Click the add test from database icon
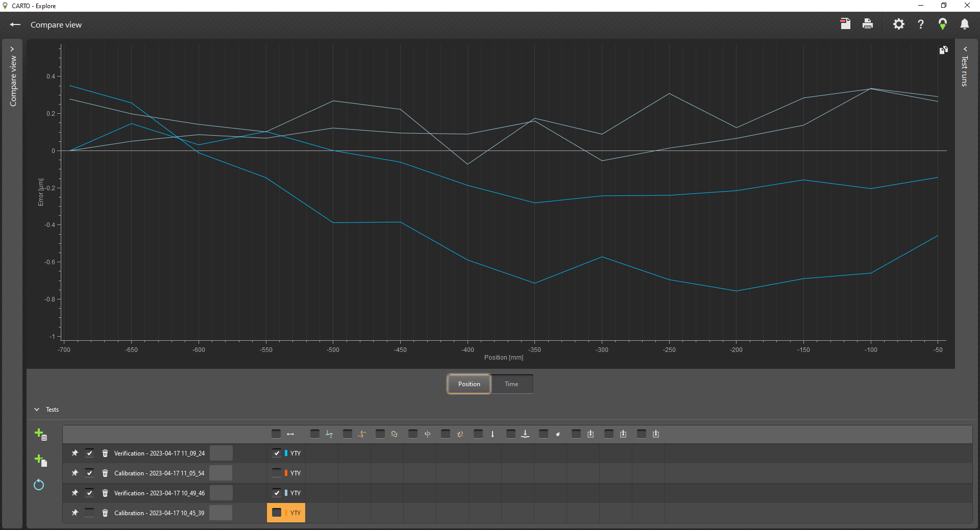The width and height of the screenshot is (980, 530). coord(41,435)
